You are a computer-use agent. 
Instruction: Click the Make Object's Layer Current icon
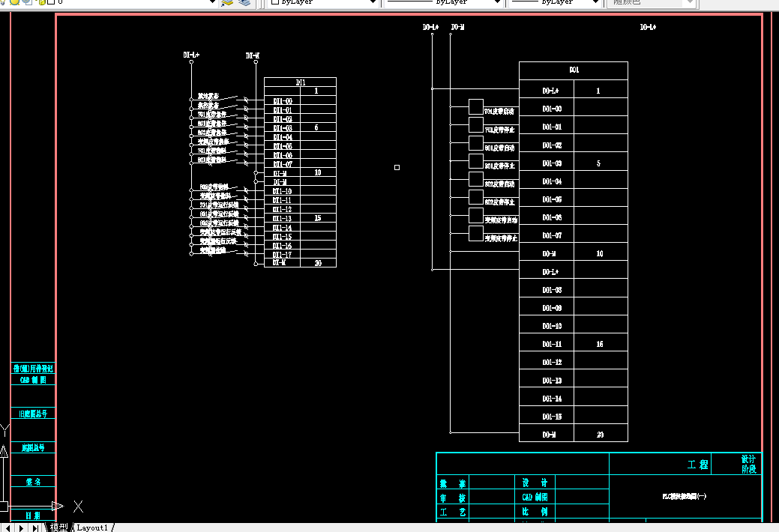coord(227,2)
